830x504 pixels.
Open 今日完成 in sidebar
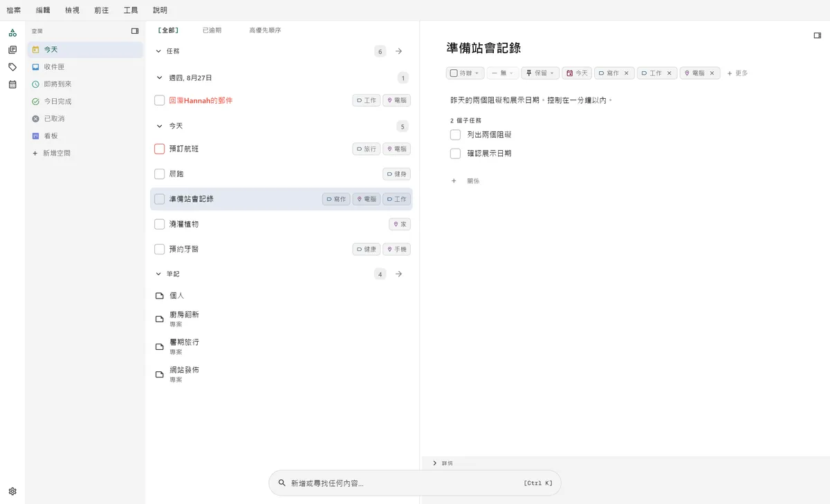coord(85,102)
